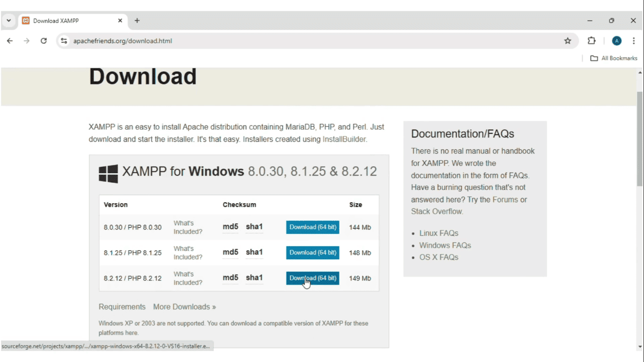The width and height of the screenshot is (644, 362).
Task: Open What's Included for 8.2.12
Action: click(x=188, y=278)
